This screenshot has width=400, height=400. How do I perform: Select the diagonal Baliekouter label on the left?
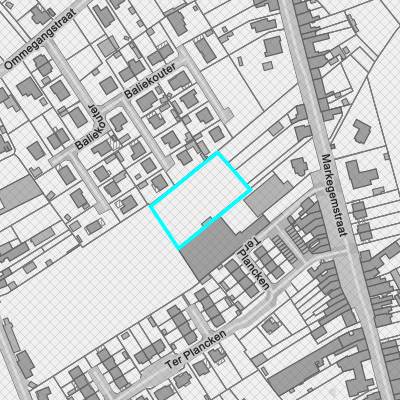(x=87, y=127)
